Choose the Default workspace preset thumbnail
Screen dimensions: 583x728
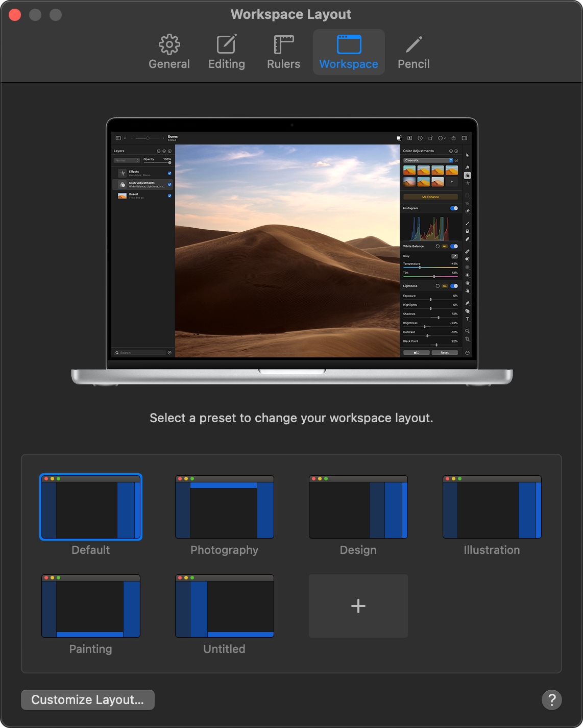[x=91, y=507]
